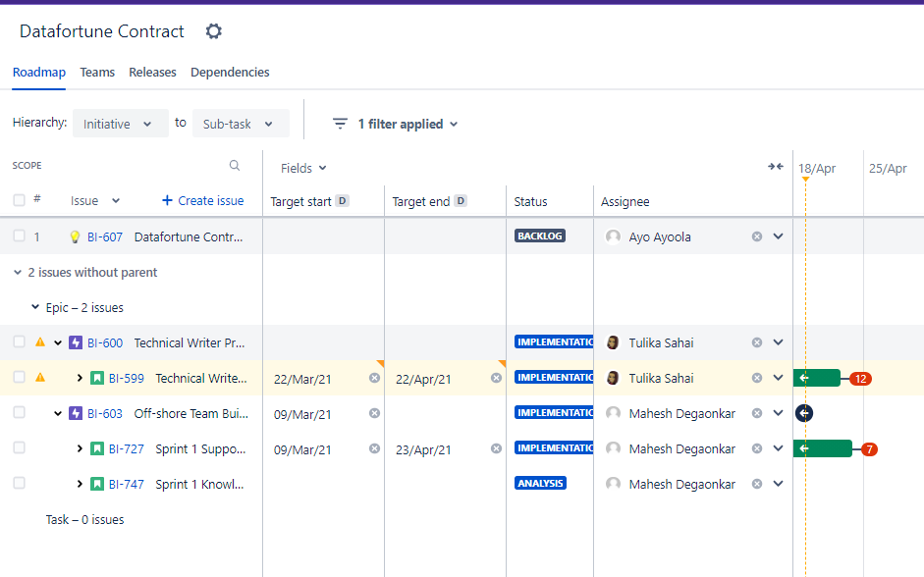Image resolution: width=924 pixels, height=577 pixels.
Task: Clear target start date 22/Mar/21
Action: click(374, 378)
